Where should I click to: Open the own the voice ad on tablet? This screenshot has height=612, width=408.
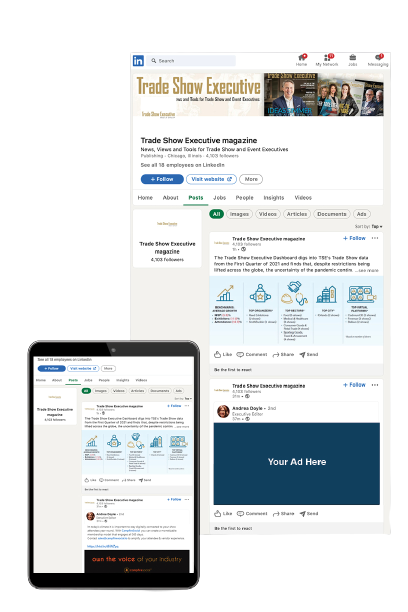[x=137, y=561]
